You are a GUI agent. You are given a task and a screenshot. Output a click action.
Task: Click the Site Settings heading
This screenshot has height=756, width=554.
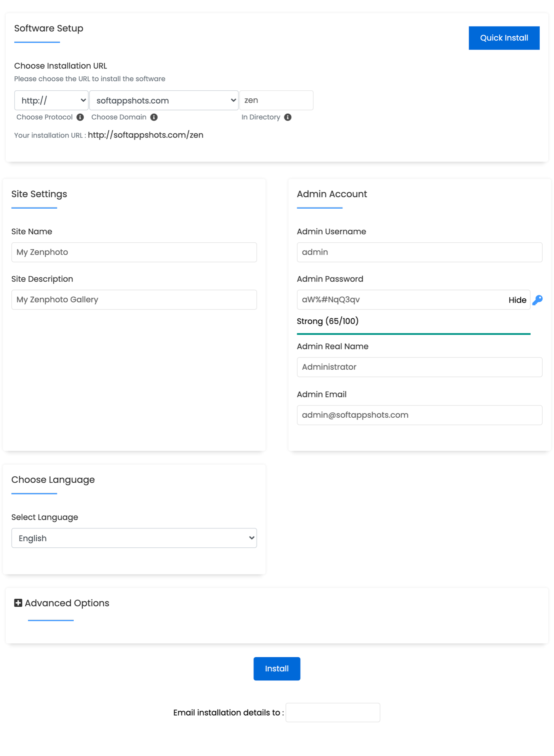[39, 194]
